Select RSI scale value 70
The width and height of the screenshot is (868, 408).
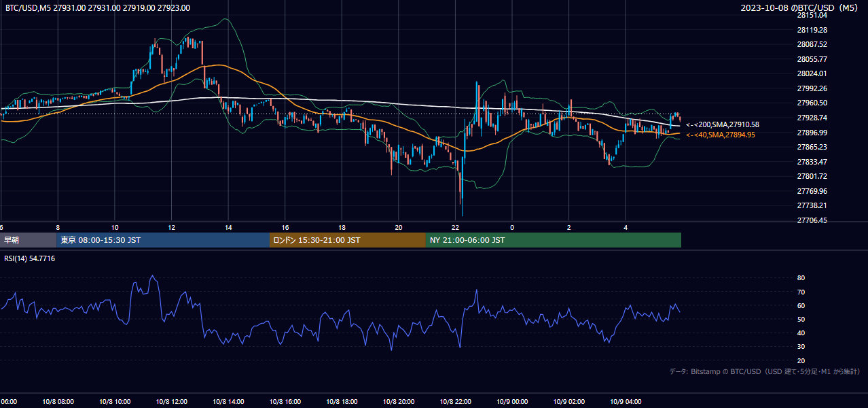(801, 292)
